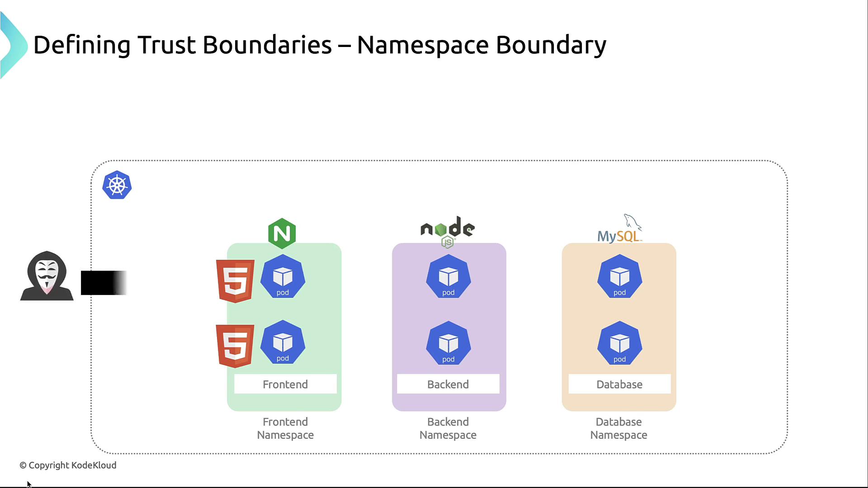This screenshot has height=488, width=868.
Task: Click the lower HTML5 shield icon
Action: click(235, 346)
